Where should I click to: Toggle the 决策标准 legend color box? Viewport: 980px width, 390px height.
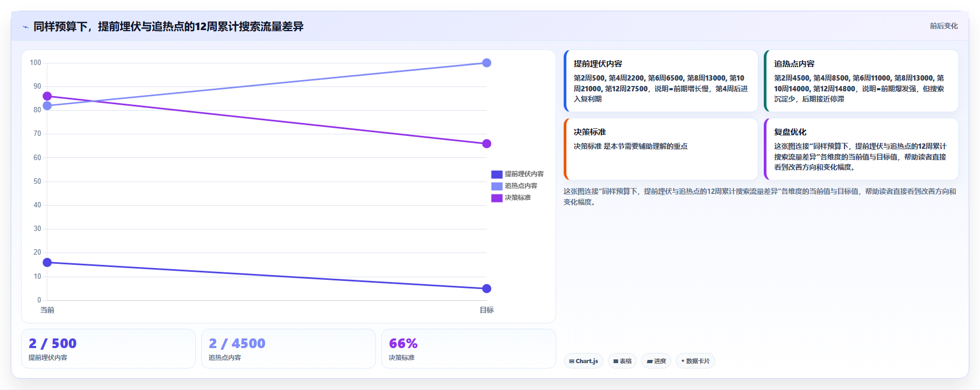(x=496, y=198)
